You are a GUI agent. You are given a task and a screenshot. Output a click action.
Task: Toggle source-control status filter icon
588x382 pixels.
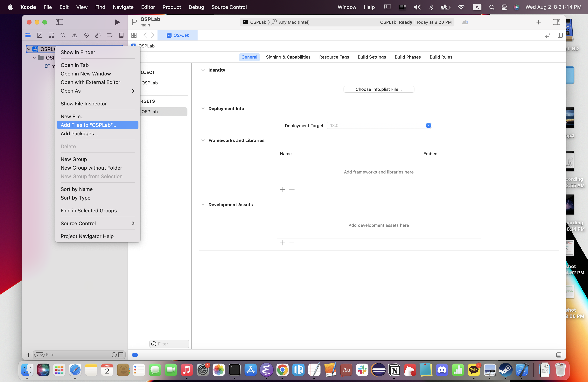(x=121, y=355)
